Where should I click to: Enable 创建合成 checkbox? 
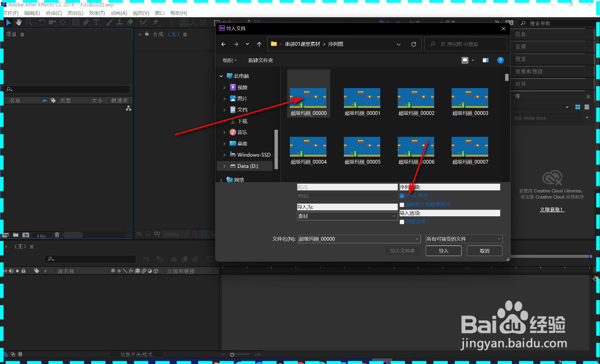click(x=402, y=222)
